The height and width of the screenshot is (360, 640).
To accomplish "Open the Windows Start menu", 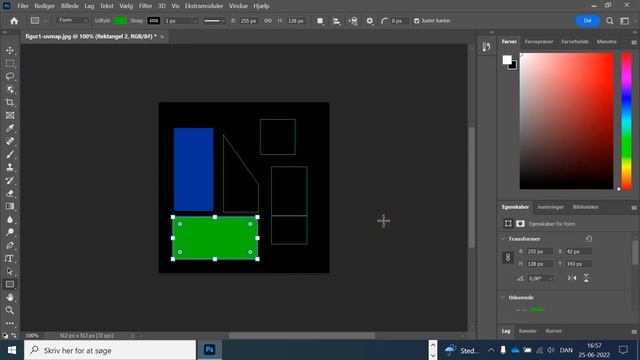I will coord(12,350).
